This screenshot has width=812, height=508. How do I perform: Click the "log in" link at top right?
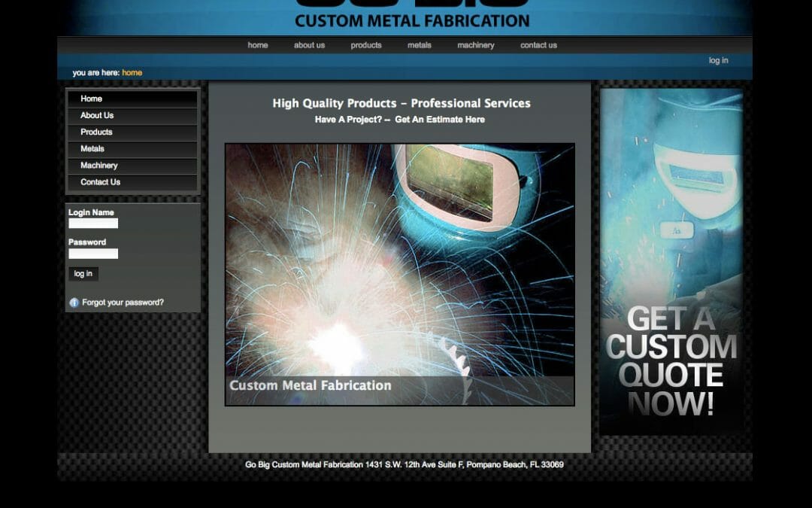(x=718, y=60)
